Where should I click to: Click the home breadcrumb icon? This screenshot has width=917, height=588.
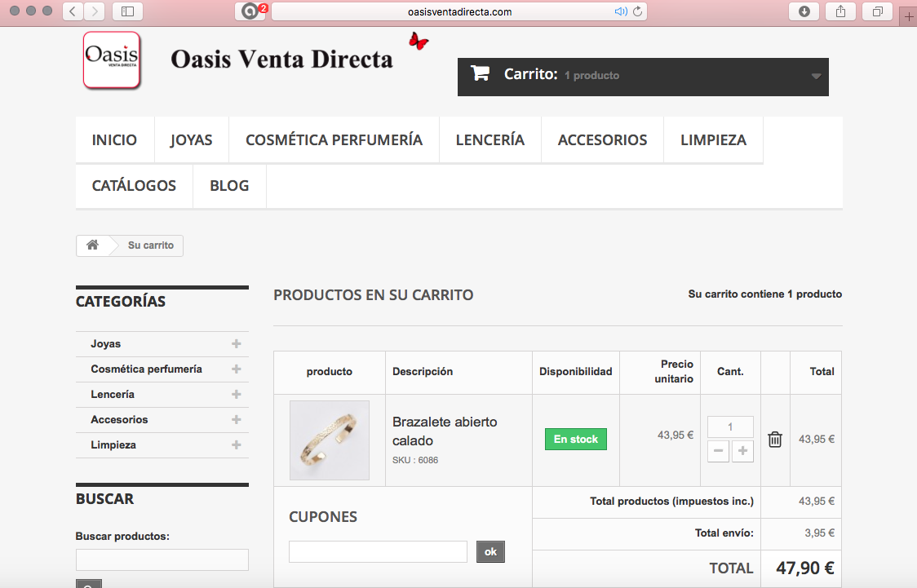[92, 245]
